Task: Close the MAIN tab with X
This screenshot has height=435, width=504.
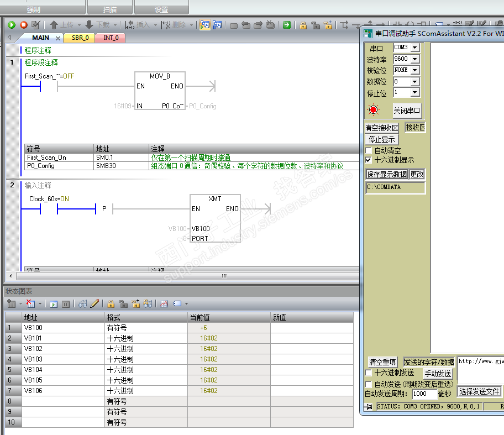Action: click(x=58, y=38)
